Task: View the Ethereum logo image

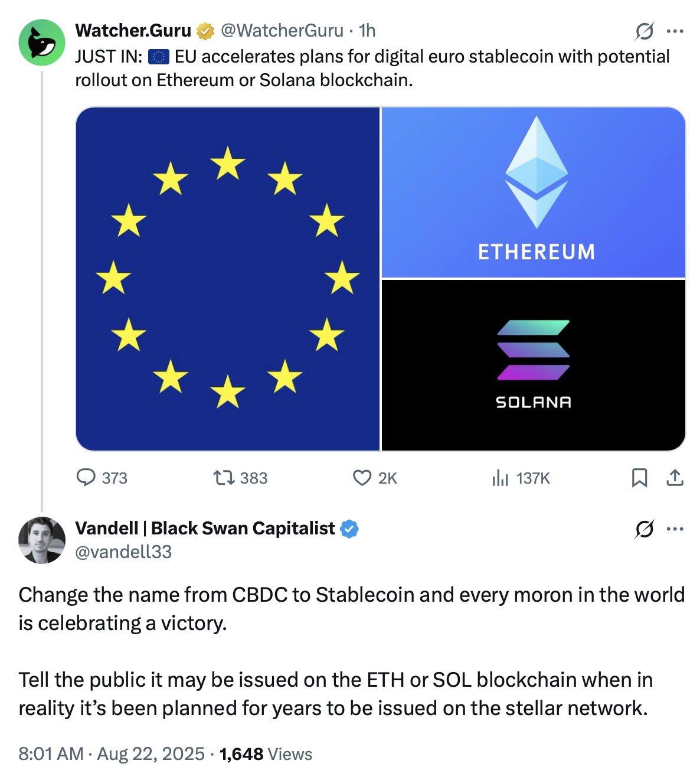Action: [534, 193]
